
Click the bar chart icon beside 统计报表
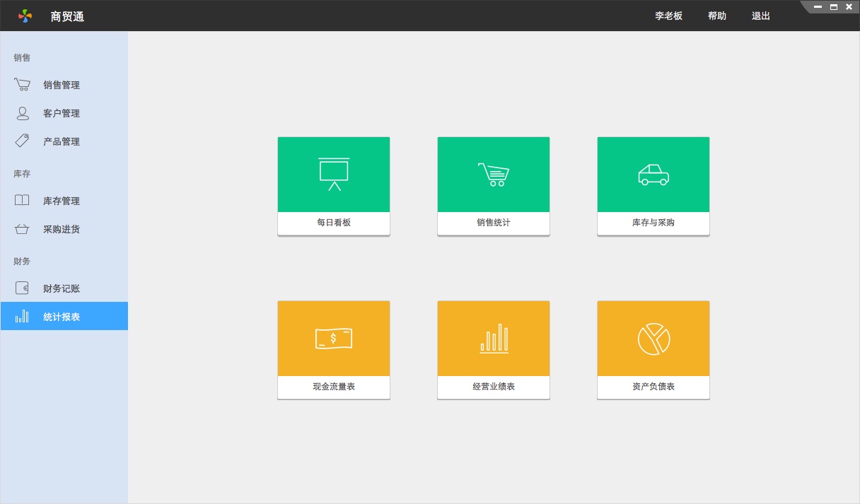22,316
